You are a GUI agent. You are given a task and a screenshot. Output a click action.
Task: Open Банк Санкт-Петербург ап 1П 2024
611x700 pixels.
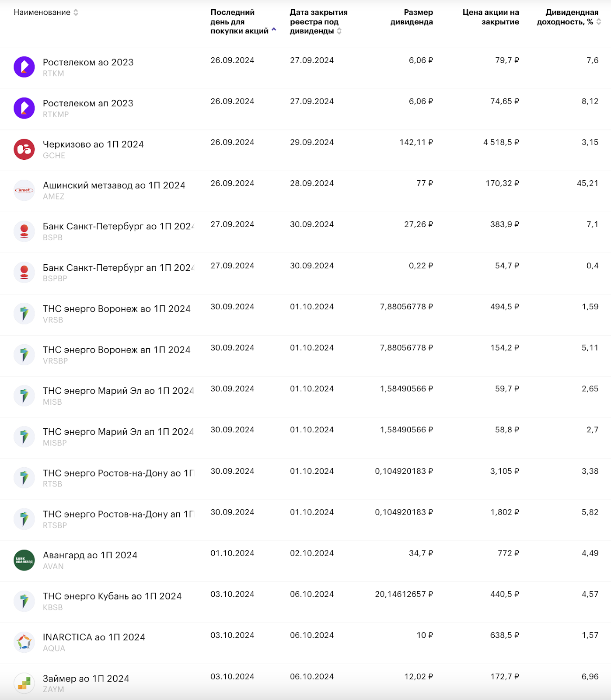[x=119, y=268]
